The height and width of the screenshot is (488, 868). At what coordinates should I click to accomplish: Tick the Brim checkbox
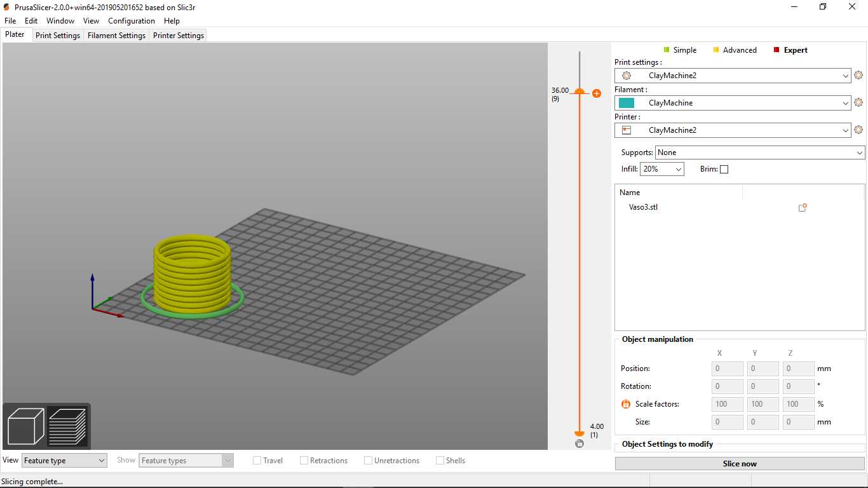(724, 170)
